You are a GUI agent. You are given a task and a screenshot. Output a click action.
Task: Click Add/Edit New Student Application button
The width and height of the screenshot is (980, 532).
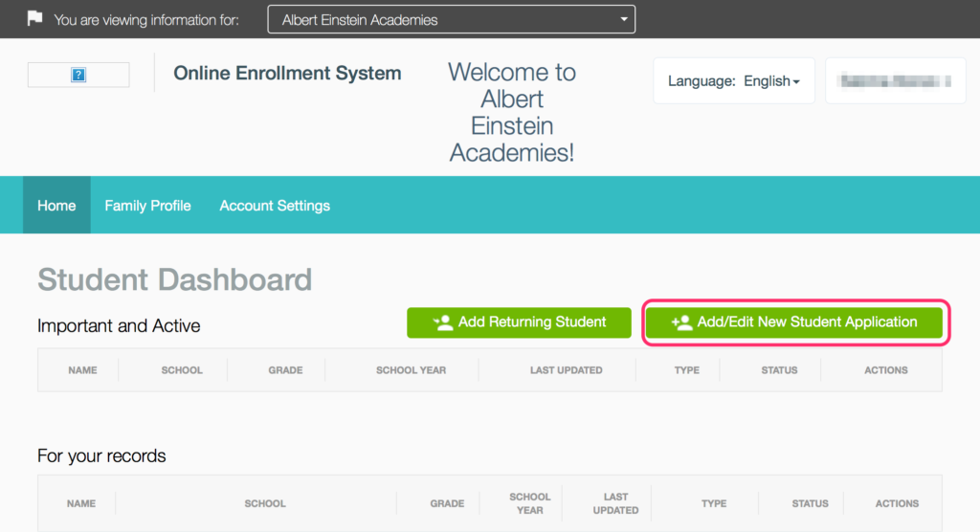[794, 322]
